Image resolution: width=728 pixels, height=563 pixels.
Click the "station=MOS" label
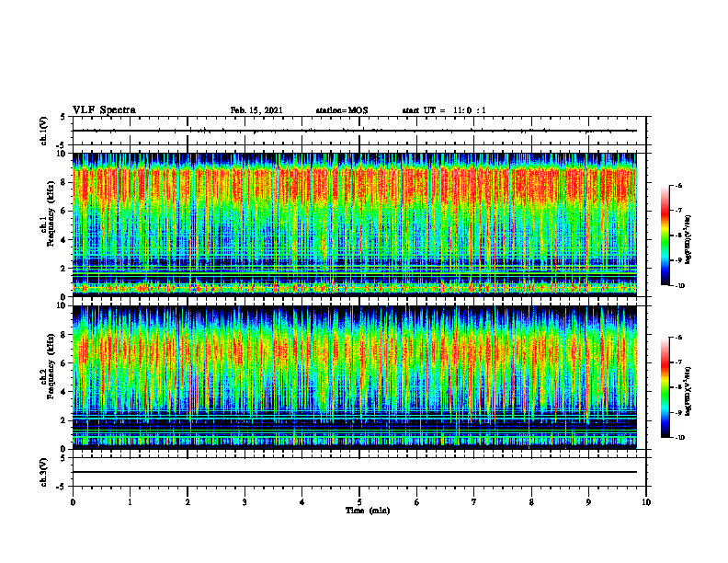click(342, 110)
